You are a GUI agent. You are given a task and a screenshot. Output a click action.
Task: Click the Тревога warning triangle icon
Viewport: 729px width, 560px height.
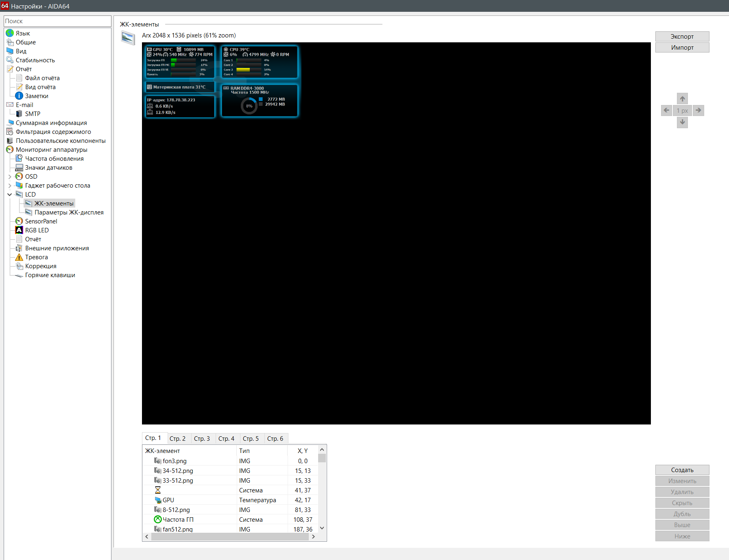click(19, 257)
